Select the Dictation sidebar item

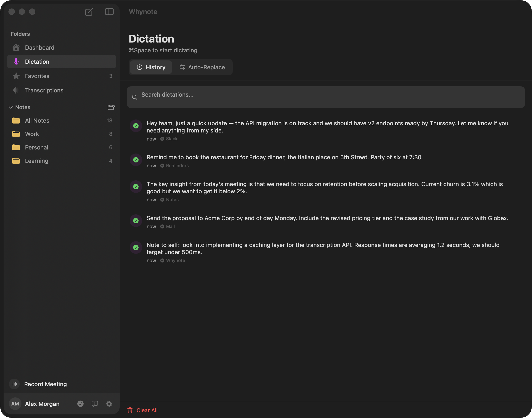tap(62, 62)
